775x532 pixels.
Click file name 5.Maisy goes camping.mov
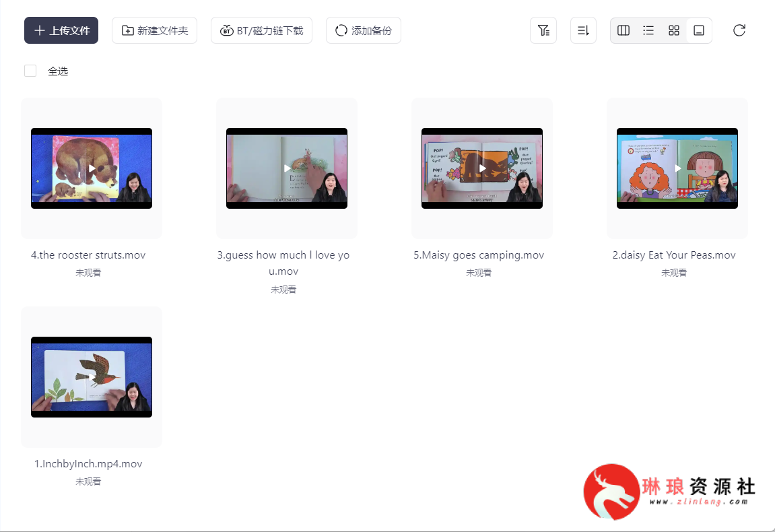click(x=479, y=255)
